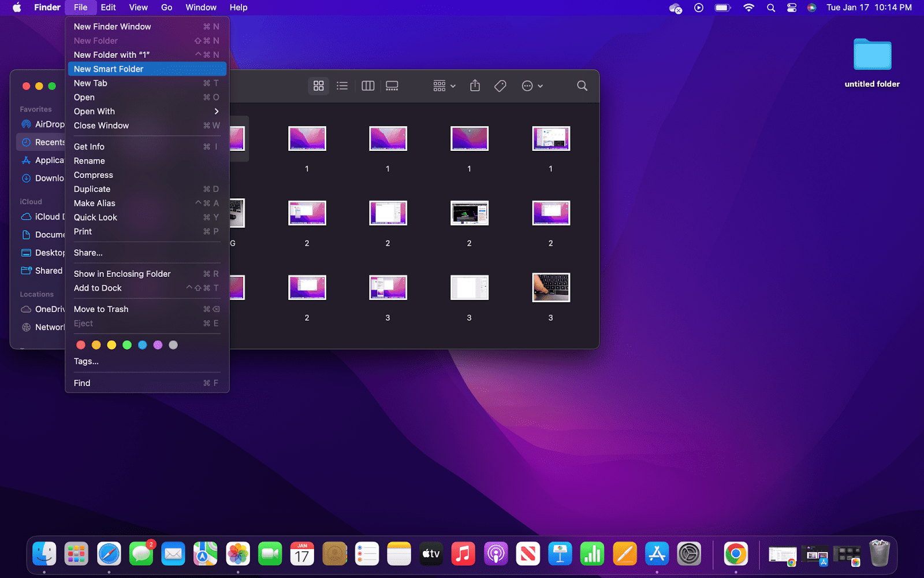This screenshot has width=924, height=578.
Task: Switch Finder to list view
Action: click(342, 86)
